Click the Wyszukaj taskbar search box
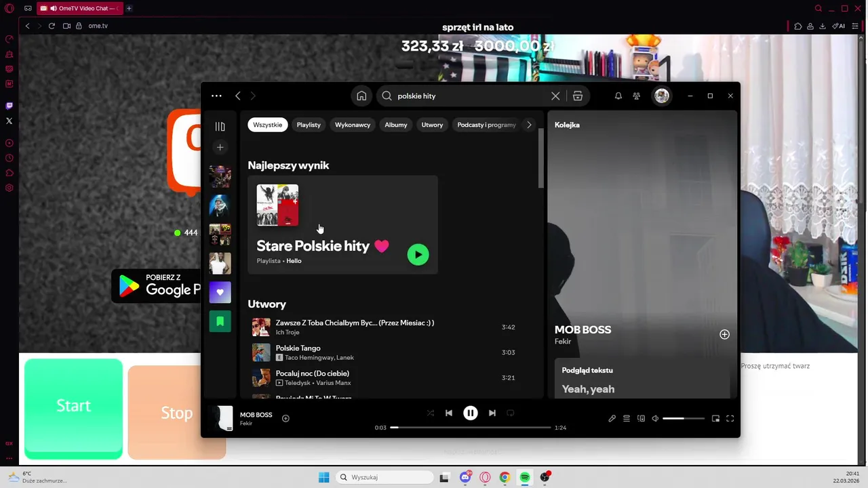This screenshot has width=868, height=488. (384, 477)
